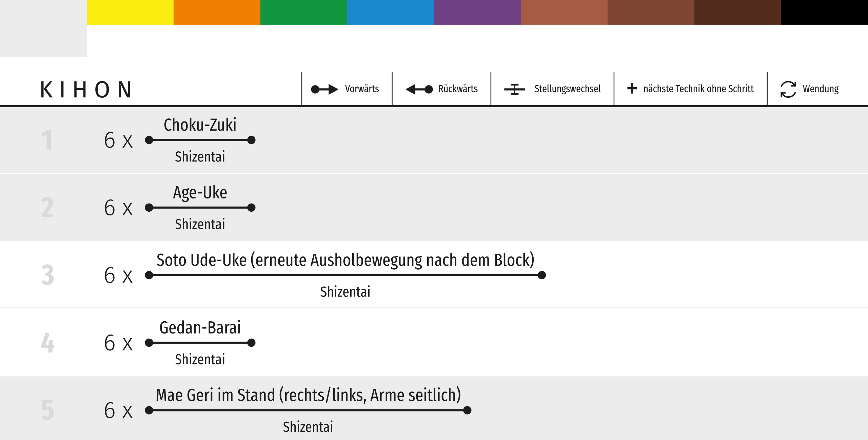Select the green belt color swatch
The image size is (868, 440).
tap(303, 12)
